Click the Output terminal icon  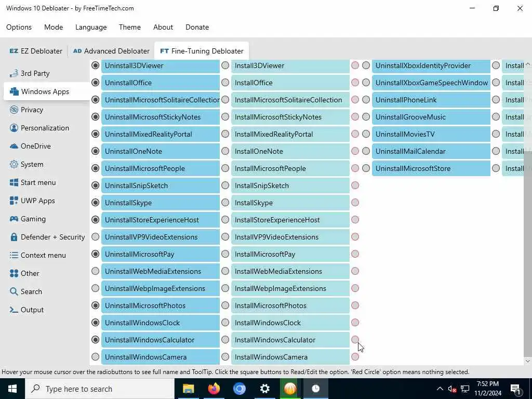point(14,310)
